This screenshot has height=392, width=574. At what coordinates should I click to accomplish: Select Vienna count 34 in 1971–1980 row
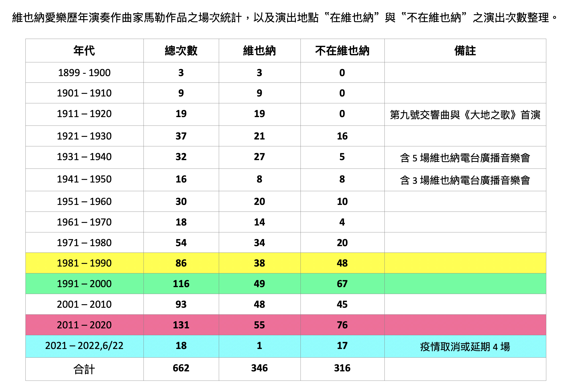pos(260,243)
